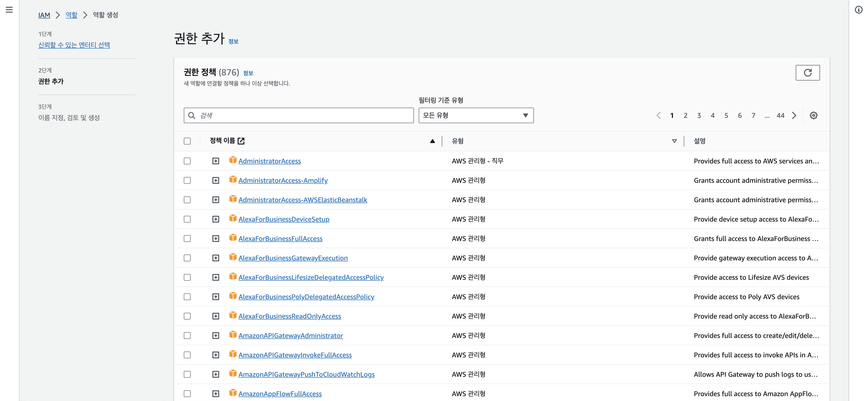Click the 역할 breadcrumb link
The height and width of the screenshot is (401, 868).
click(72, 15)
